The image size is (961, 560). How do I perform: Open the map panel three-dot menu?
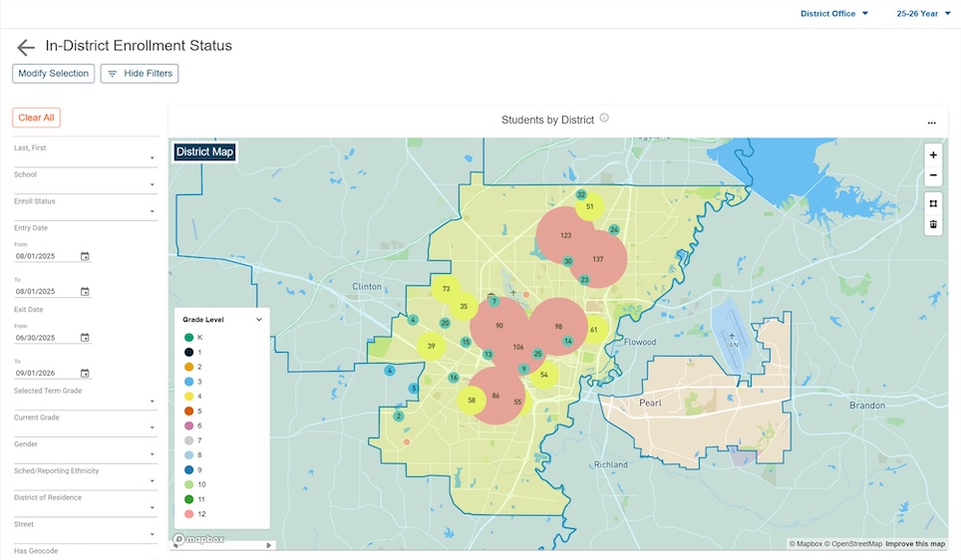pyautogui.click(x=931, y=123)
